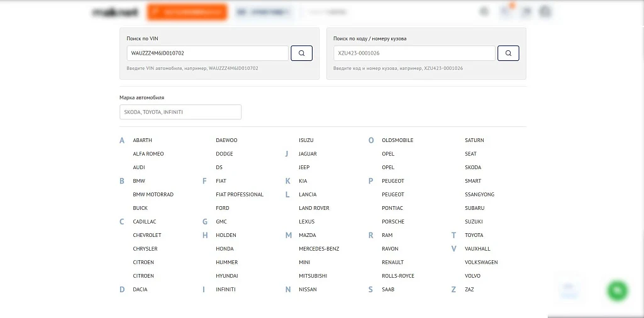Open the ZAZ brand link
644x318 pixels.
pyautogui.click(x=469, y=289)
